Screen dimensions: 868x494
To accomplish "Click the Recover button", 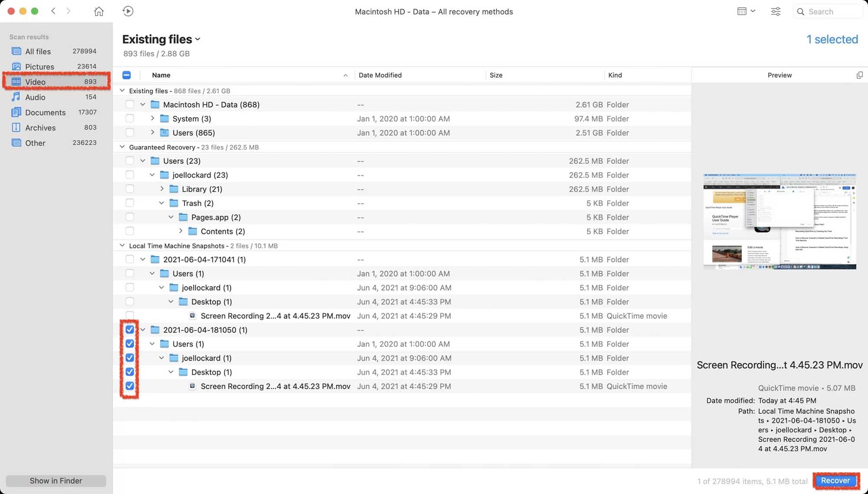I will point(835,481).
